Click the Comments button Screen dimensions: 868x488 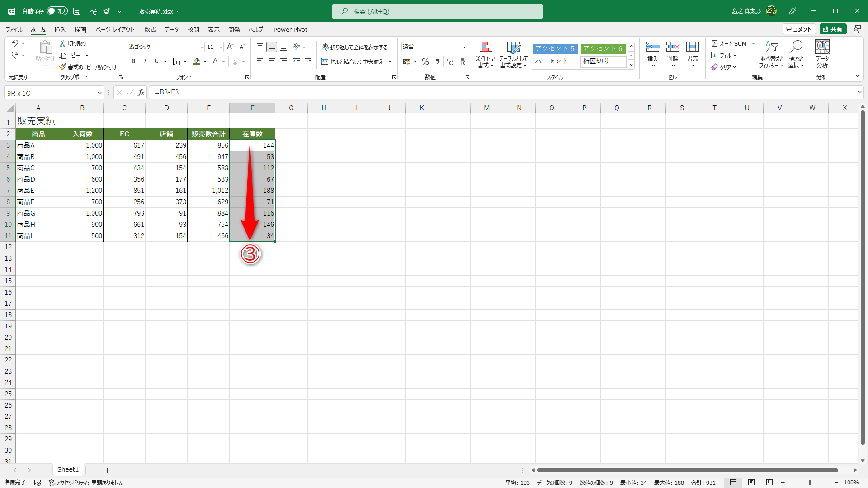(799, 29)
